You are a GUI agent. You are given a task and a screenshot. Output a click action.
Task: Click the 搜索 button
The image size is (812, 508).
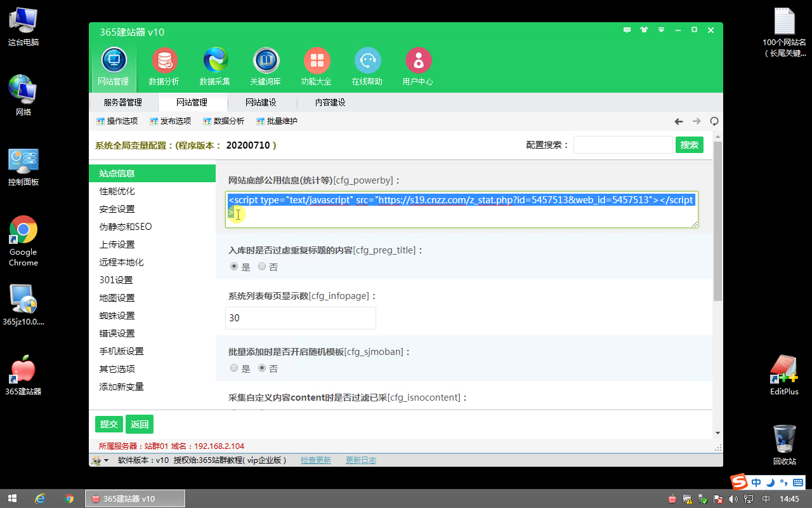[690, 145]
